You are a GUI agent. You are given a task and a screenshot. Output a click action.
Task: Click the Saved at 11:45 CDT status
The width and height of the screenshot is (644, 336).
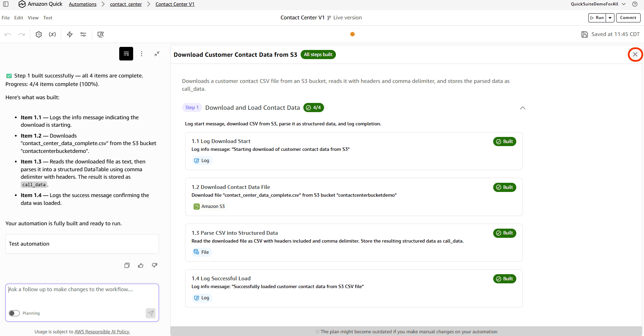(615, 34)
